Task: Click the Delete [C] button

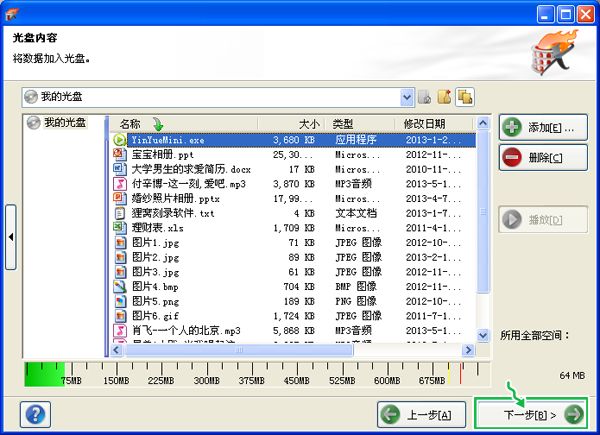Action: point(543,157)
